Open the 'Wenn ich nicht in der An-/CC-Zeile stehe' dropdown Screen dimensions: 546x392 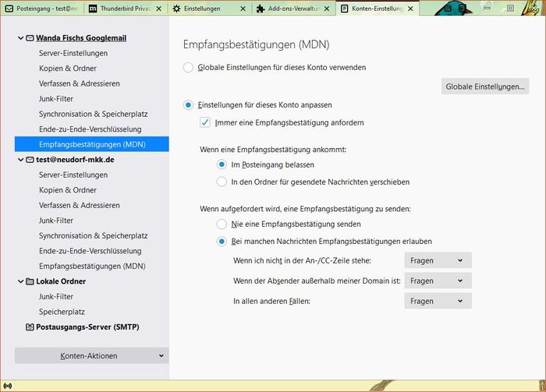[437, 260]
